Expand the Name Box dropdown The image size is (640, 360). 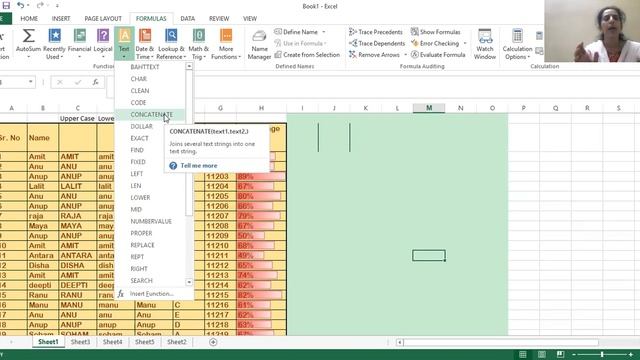tap(31, 82)
